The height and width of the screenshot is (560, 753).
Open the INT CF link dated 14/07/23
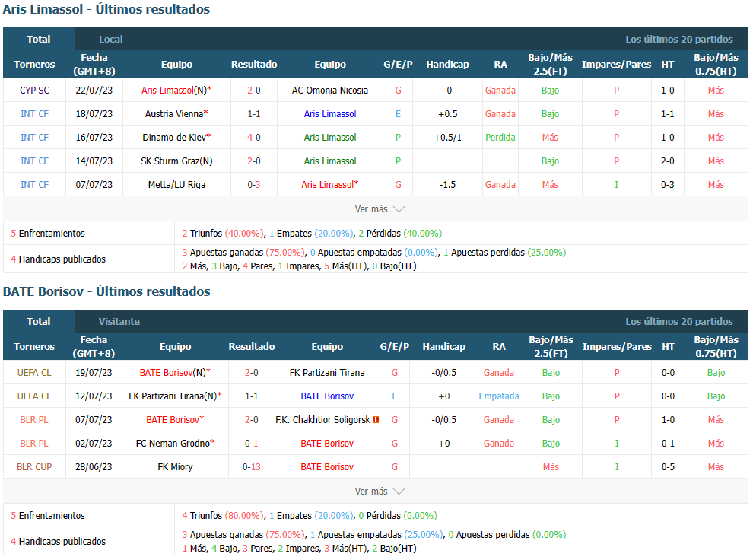pos(34,161)
